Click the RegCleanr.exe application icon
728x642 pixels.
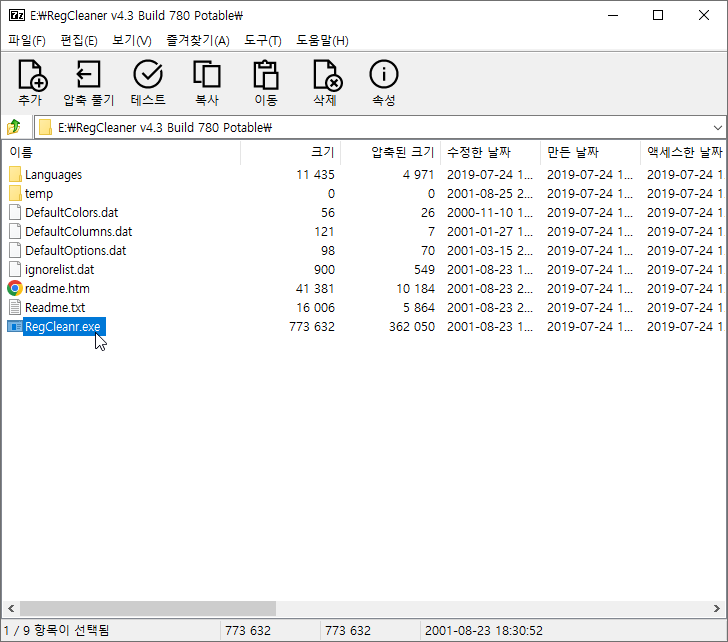(15, 327)
